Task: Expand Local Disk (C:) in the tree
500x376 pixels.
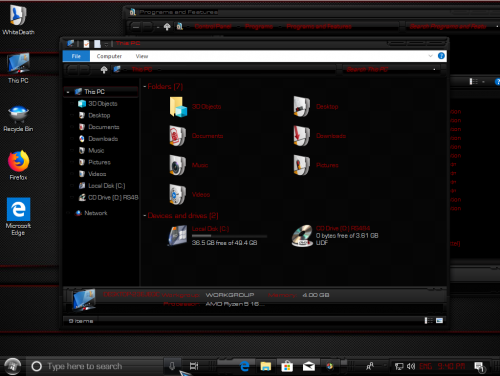Action: [72, 186]
